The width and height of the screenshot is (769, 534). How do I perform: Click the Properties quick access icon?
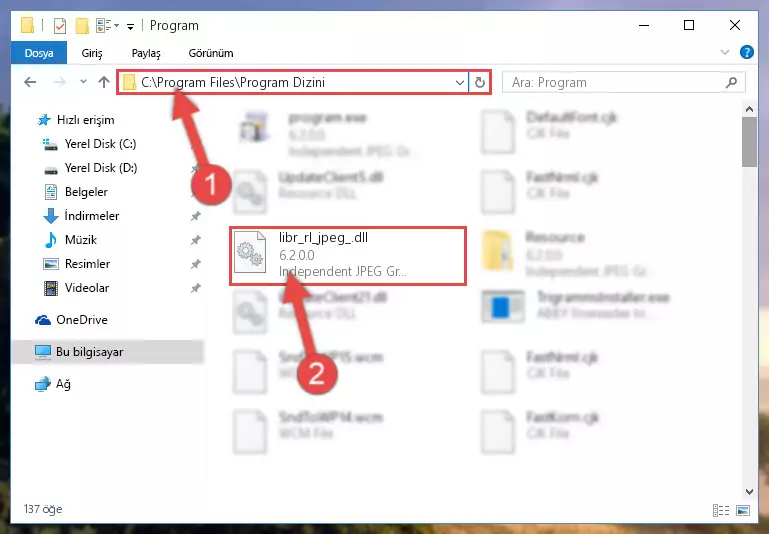click(x=59, y=25)
